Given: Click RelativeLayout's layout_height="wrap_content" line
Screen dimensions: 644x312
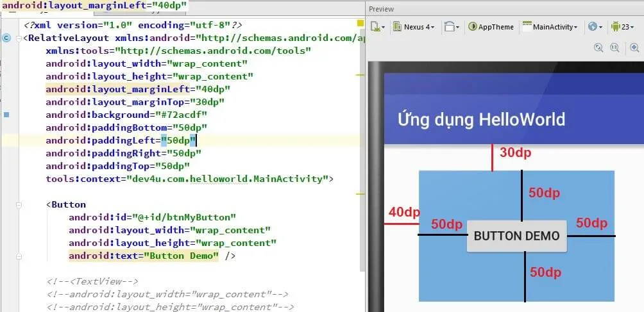Looking at the screenshot, I should (149, 77).
